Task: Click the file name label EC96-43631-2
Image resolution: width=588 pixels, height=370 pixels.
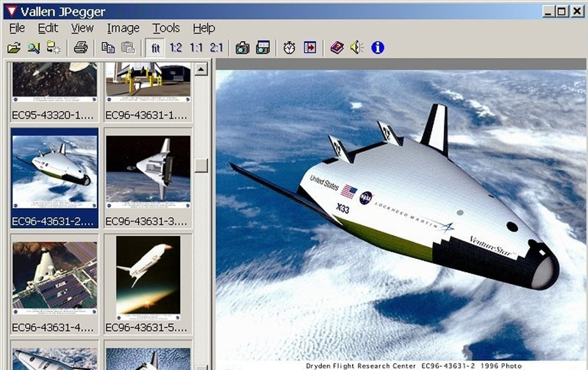Action: tap(52, 221)
